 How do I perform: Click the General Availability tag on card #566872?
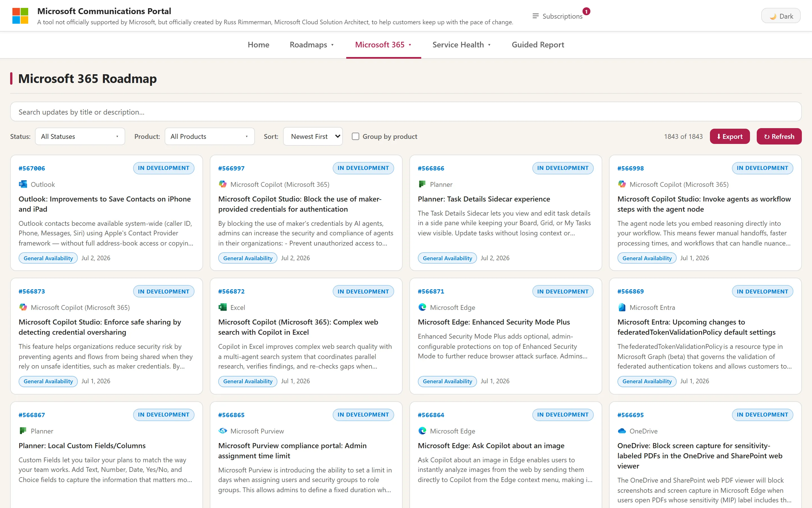pos(248,381)
